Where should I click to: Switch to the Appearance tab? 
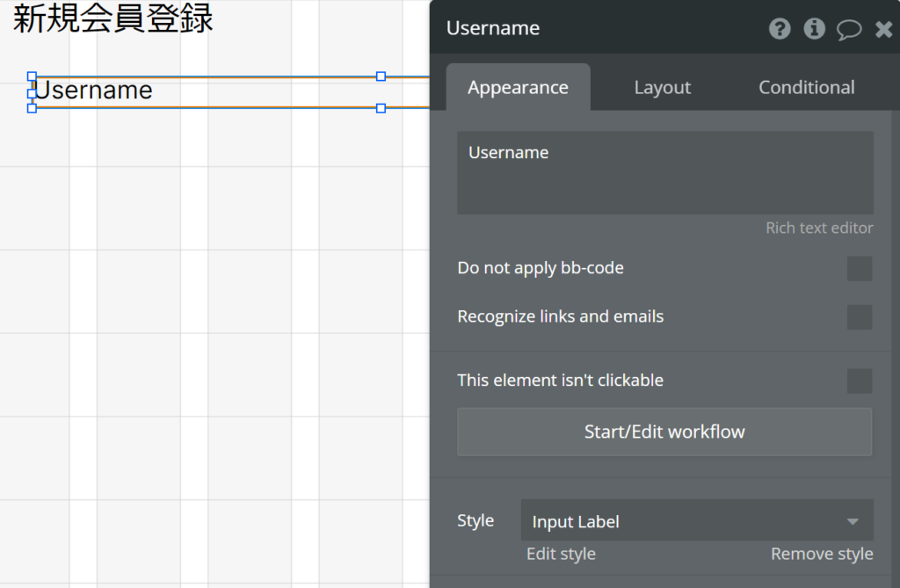518,87
